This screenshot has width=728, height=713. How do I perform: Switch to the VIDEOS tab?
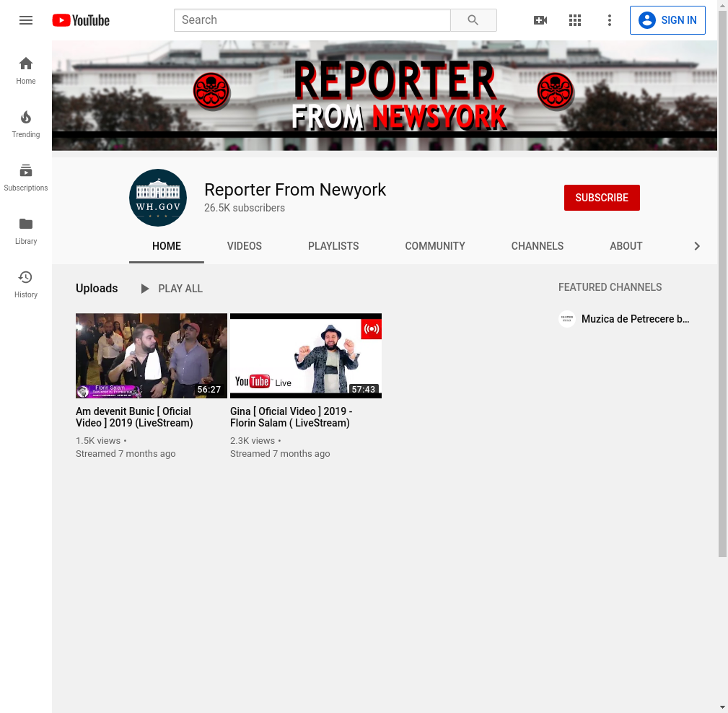[244, 246]
